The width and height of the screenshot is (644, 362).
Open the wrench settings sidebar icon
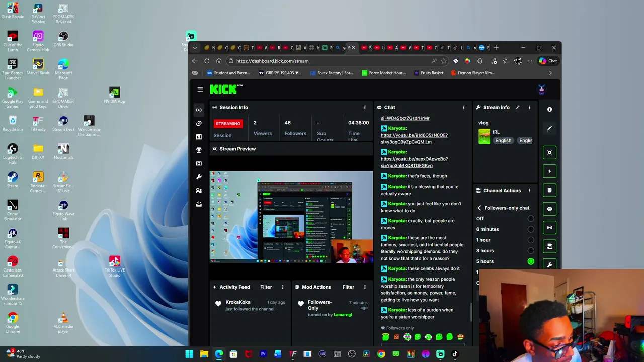coord(199,177)
